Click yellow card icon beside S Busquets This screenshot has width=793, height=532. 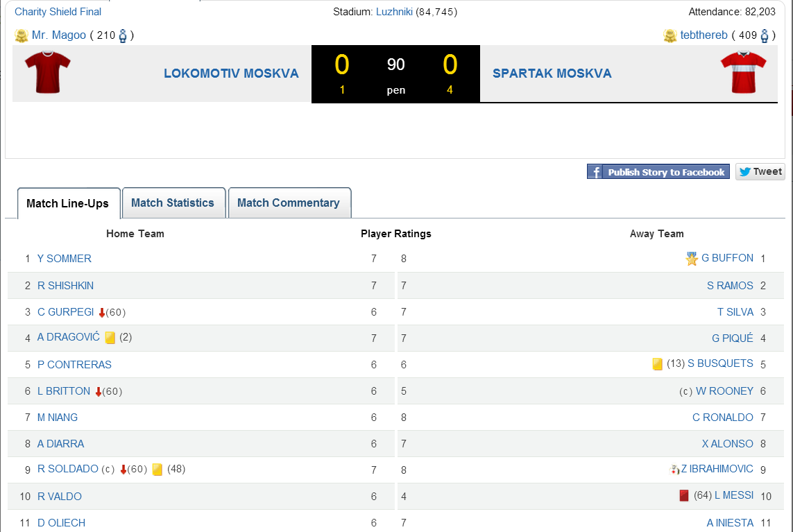pos(658,364)
